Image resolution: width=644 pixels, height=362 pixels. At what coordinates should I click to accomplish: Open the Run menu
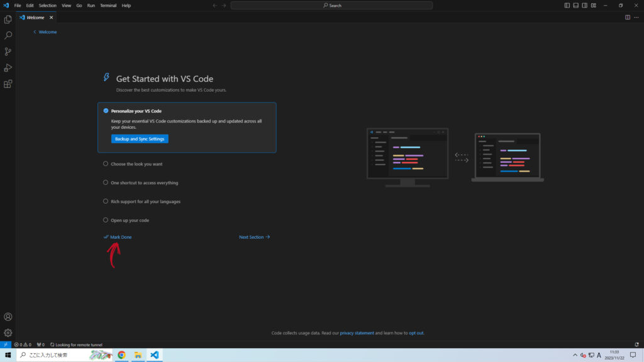91,5
